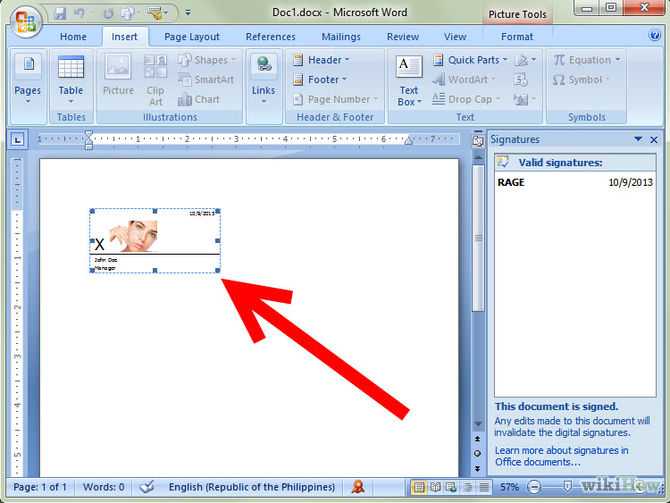
Task: Open the Footer dropdown
Action: [320, 79]
